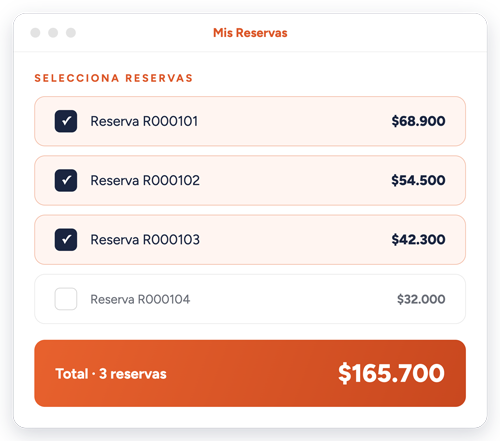Click the Total 3 reservas button
The image size is (500, 441).
pos(250,373)
